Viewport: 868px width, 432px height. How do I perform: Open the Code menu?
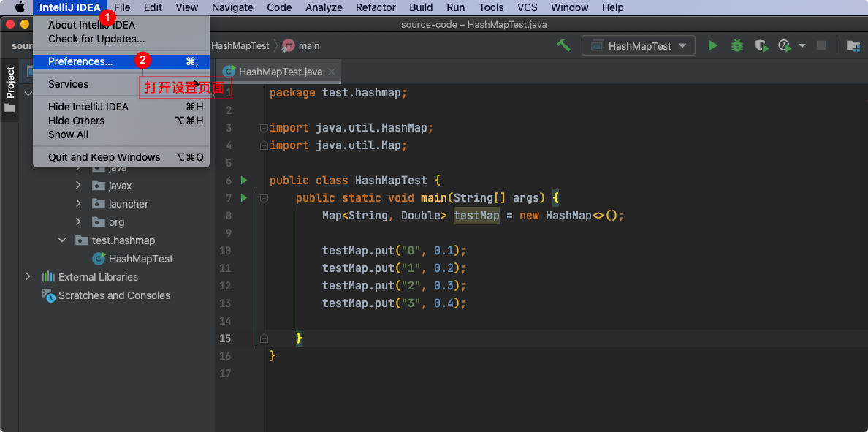point(280,7)
